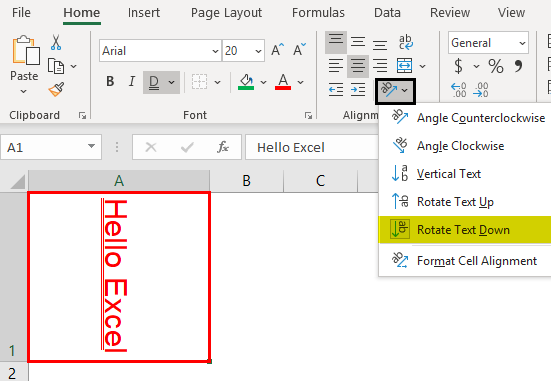Increase indent in Alignment group
The height and width of the screenshot is (381, 551).
coord(358,89)
